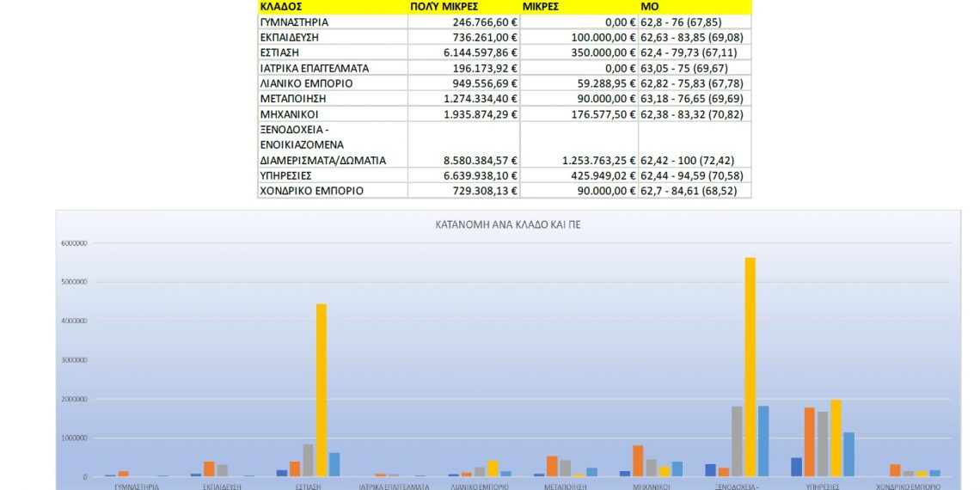Select the value 1.253.763,25 €
The width and height of the screenshot is (980, 490).
[x=599, y=160]
